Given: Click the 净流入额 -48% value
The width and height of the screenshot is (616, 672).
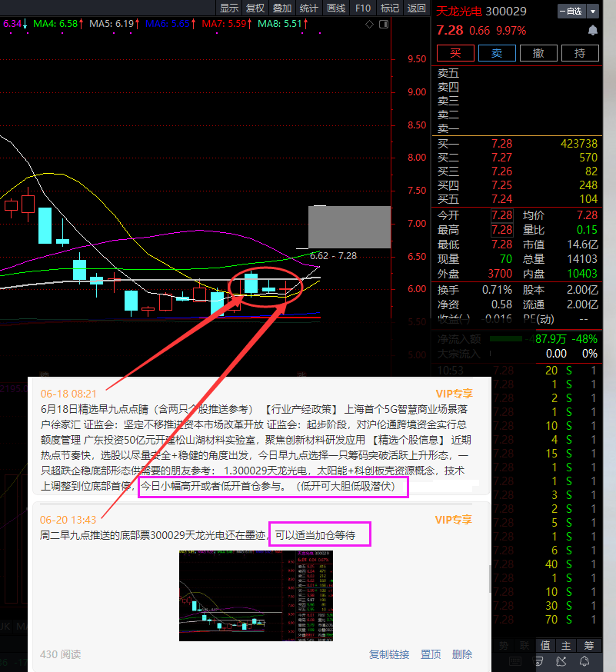Looking at the screenshot, I should [584, 339].
